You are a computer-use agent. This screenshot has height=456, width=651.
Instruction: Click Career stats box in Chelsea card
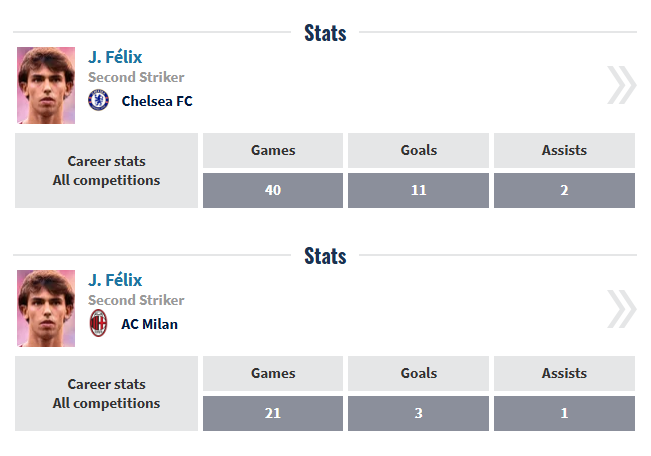106,170
